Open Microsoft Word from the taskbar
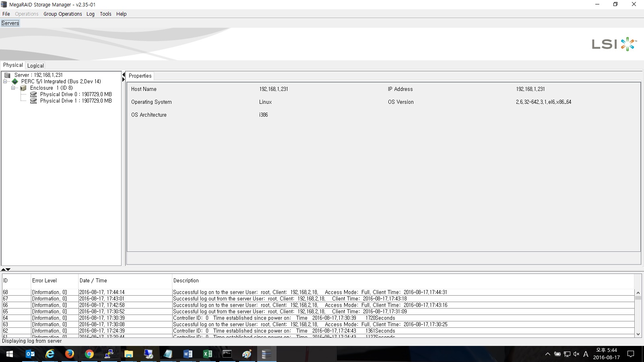644x362 pixels. tap(188, 354)
